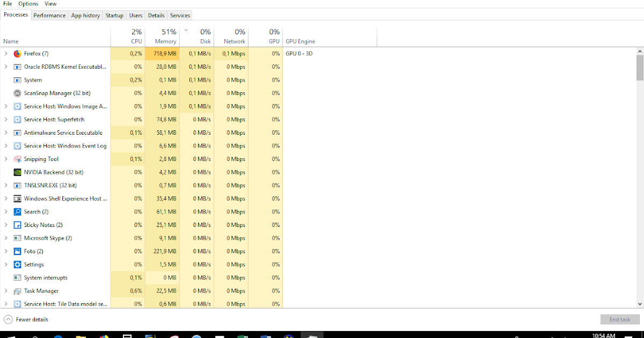Screen dimensions: 644x338
Task: Click the Task Manager process icon
Action: (x=17, y=291)
